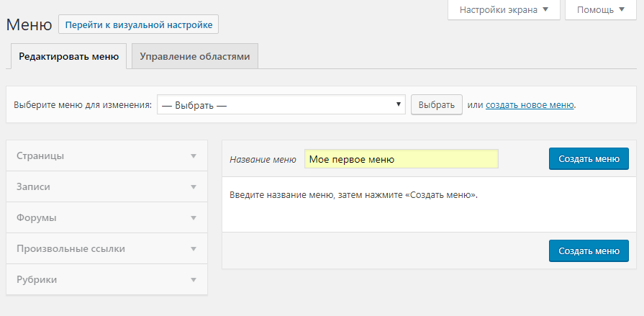
Task: Click the Страницы section title
Action: 40,156
